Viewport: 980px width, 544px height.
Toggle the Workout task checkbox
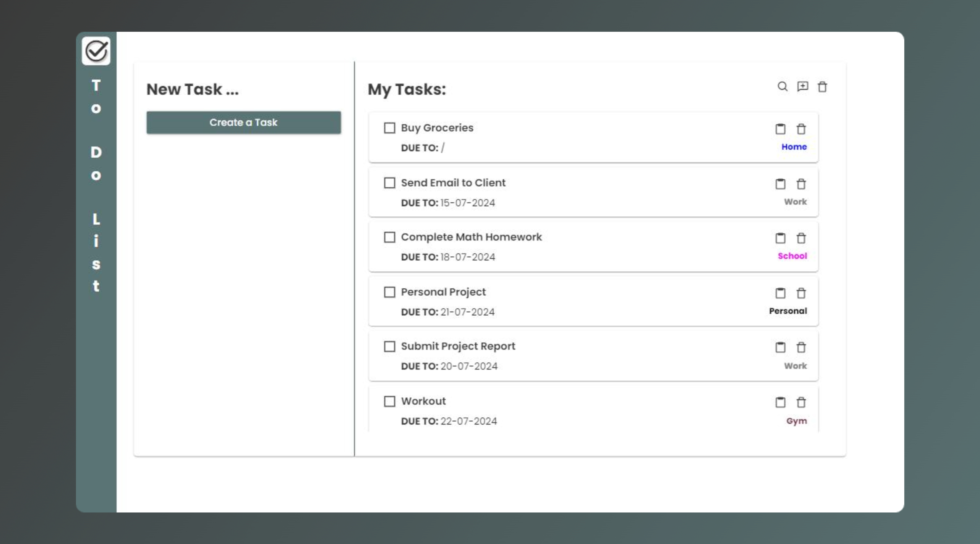(x=389, y=401)
